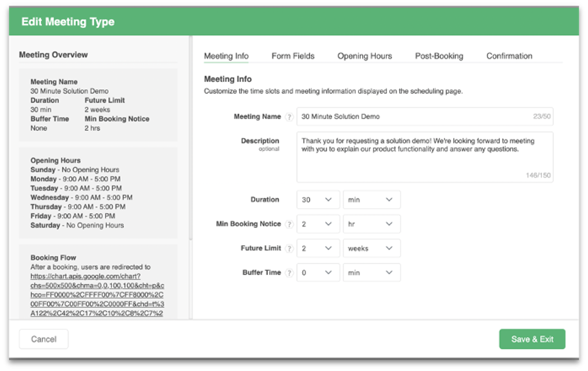Click help icon next to Min Booking Notice

tap(289, 224)
